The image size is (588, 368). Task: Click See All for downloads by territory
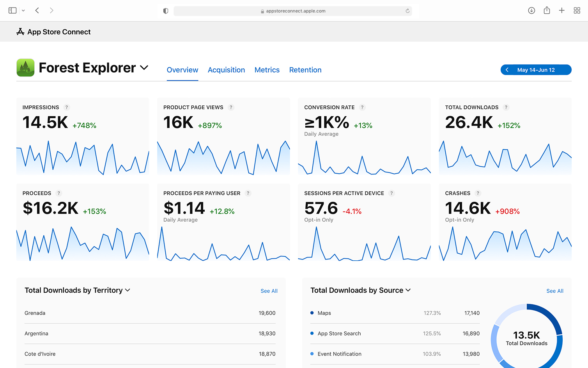[x=269, y=291]
